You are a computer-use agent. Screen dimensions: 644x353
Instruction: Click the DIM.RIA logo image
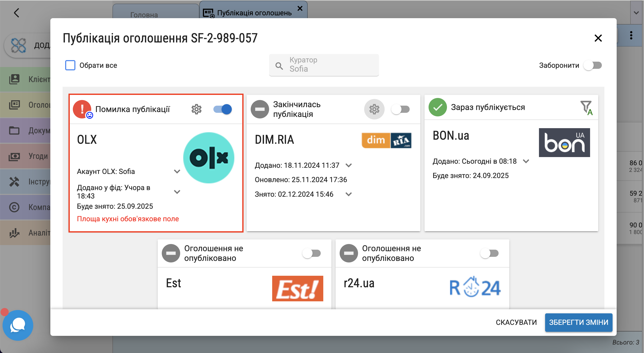point(386,140)
